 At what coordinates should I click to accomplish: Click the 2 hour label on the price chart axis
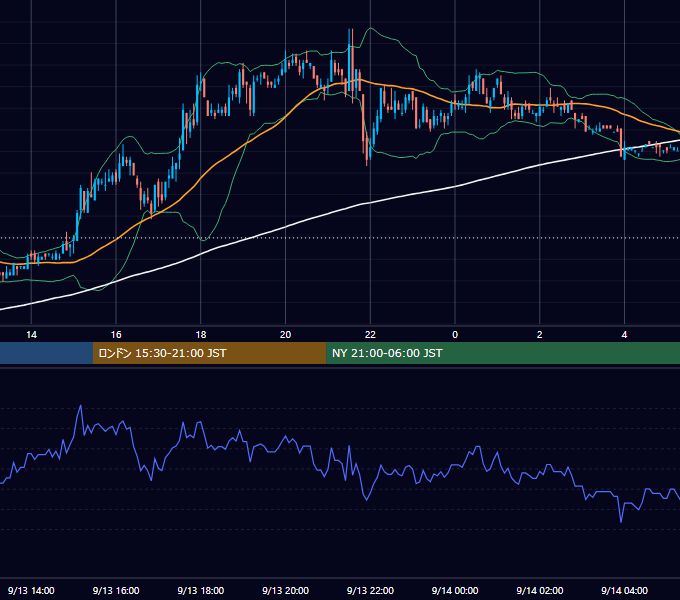click(x=539, y=335)
